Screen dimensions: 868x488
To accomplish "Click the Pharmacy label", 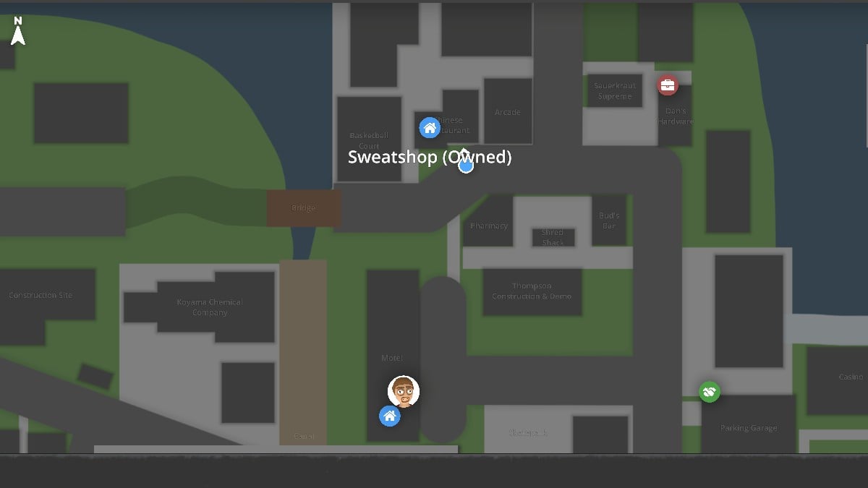I will tap(489, 226).
